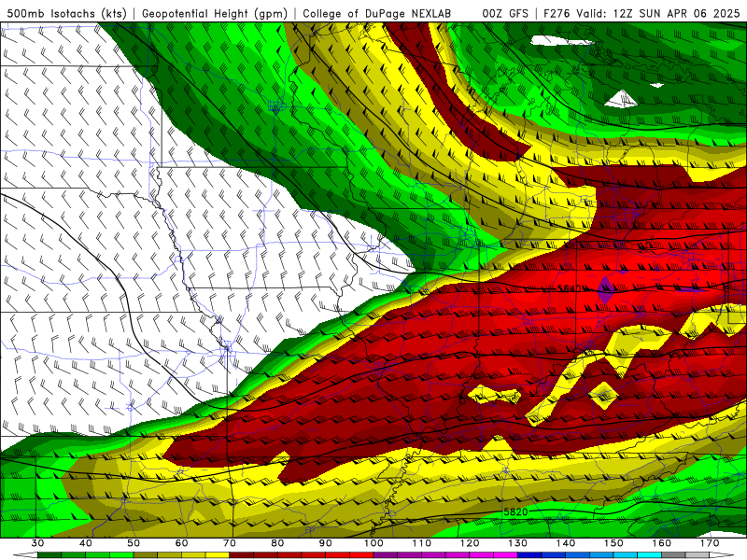Click the 'Geopotential Height (gpm)' title text
The image size is (747, 560).
tap(215, 13)
